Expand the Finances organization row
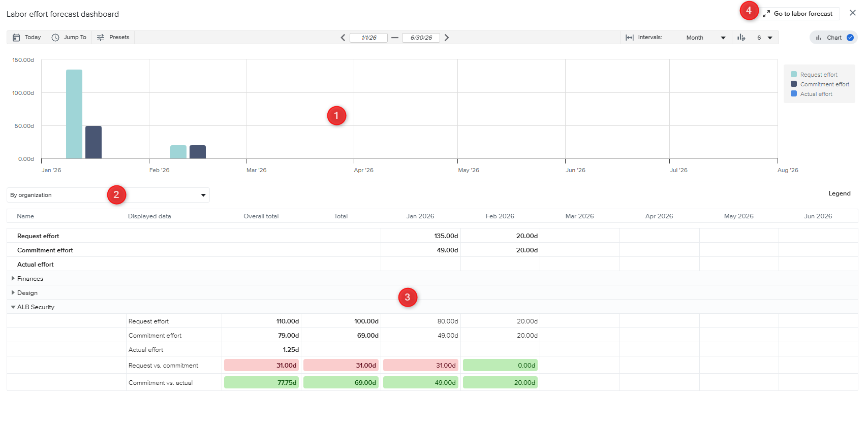Viewport: 868px width, 427px height. pyautogui.click(x=13, y=278)
